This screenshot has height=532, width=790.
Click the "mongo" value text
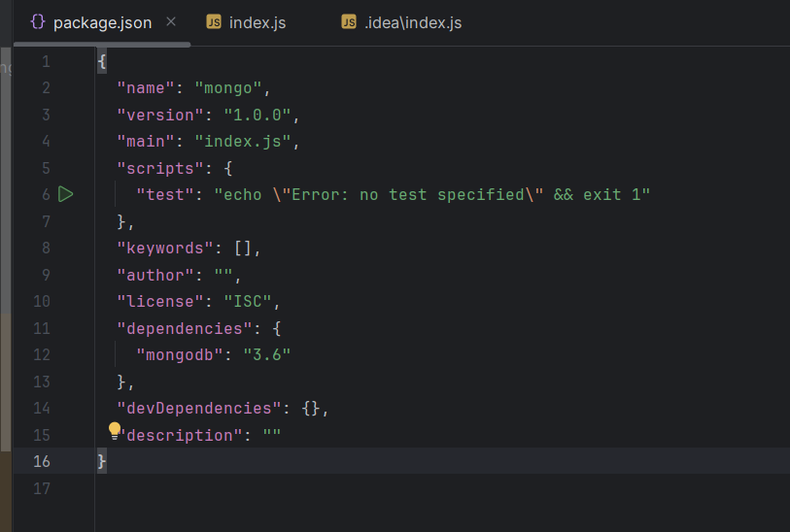click(228, 88)
